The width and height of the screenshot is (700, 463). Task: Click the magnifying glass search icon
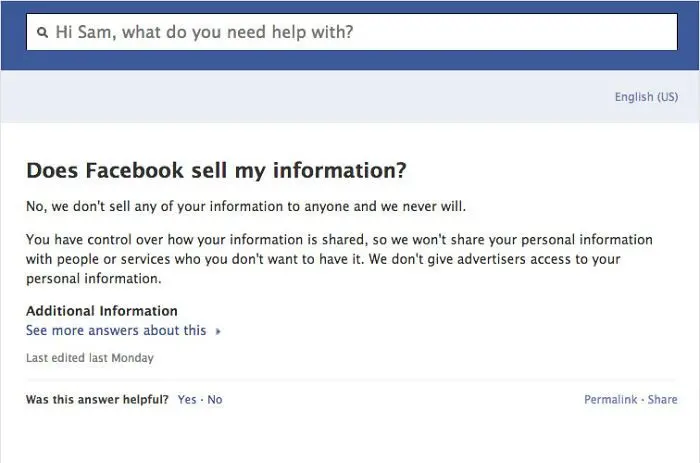(x=42, y=33)
